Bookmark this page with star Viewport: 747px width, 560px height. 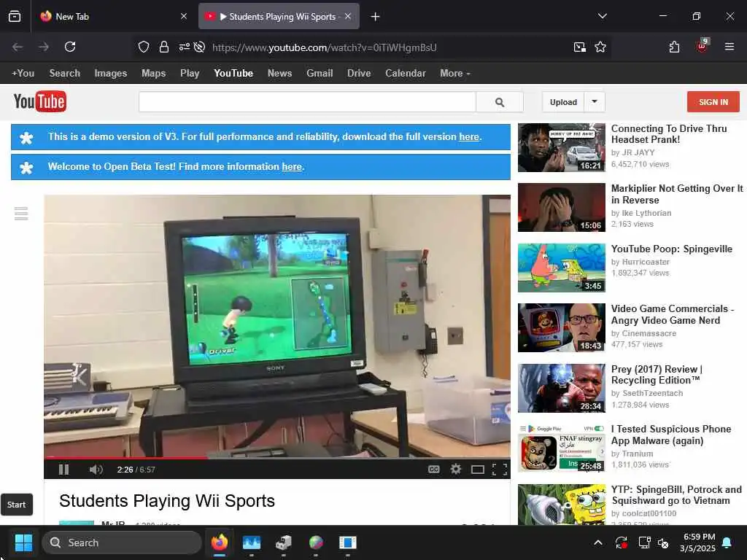click(x=600, y=47)
